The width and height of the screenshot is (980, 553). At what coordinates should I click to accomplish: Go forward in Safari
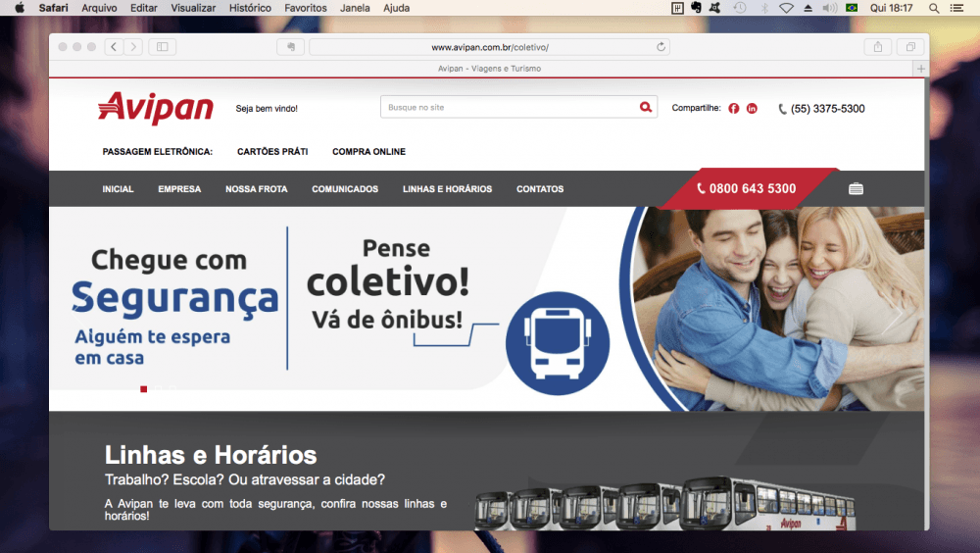tap(133, 47)
